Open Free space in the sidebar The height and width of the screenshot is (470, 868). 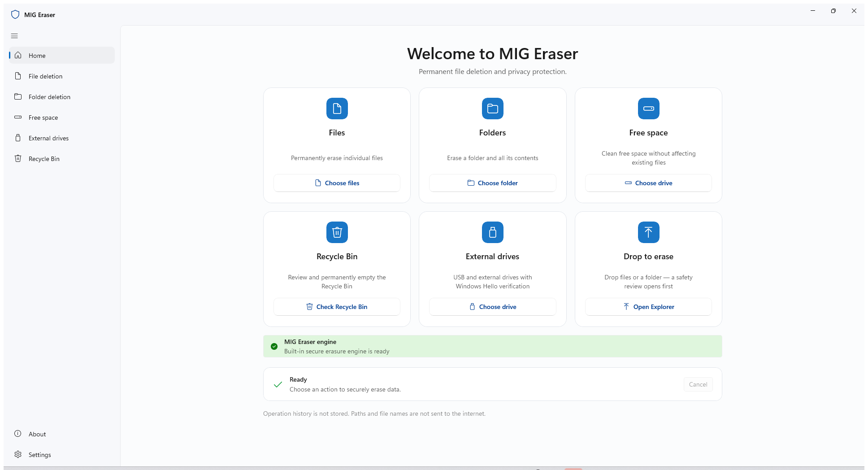[x=62, y=117]
